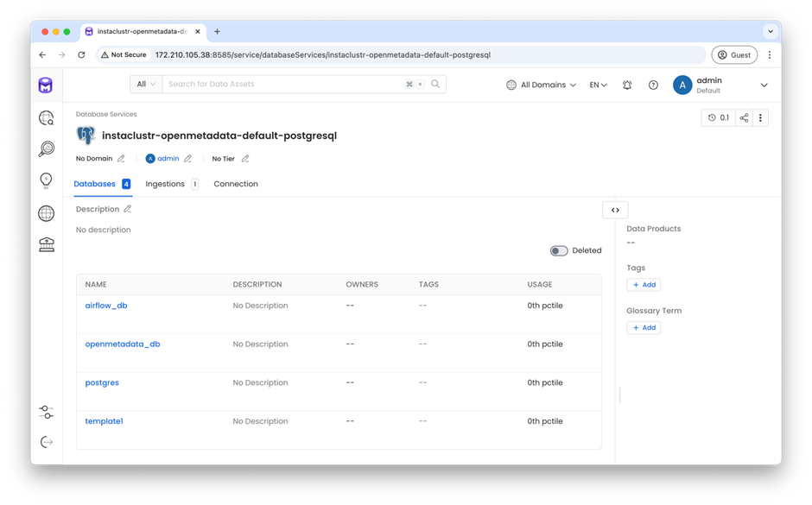The image size is (812, 505).
Task: Expand browser tab search chevron
Action: coord(771,32)
